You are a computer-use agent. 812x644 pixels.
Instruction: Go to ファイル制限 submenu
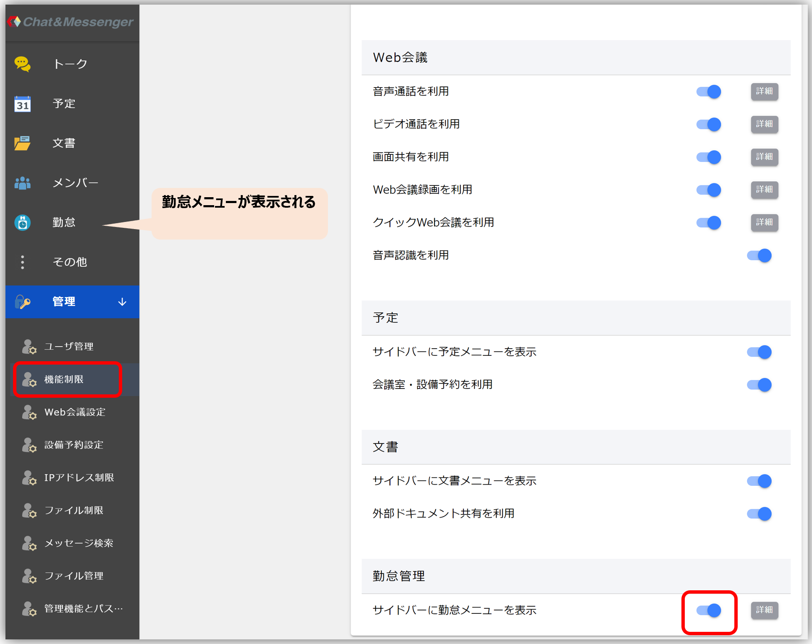click(x=75, y=510)
